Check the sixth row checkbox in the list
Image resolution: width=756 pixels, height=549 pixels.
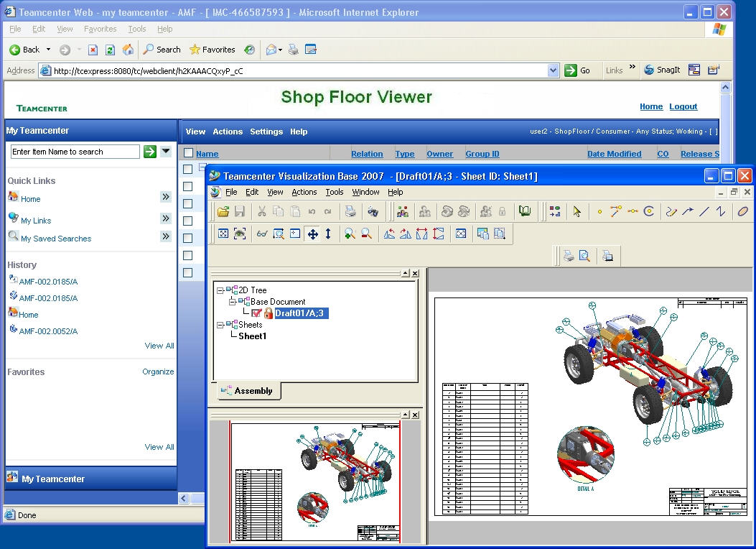(188, 256)
